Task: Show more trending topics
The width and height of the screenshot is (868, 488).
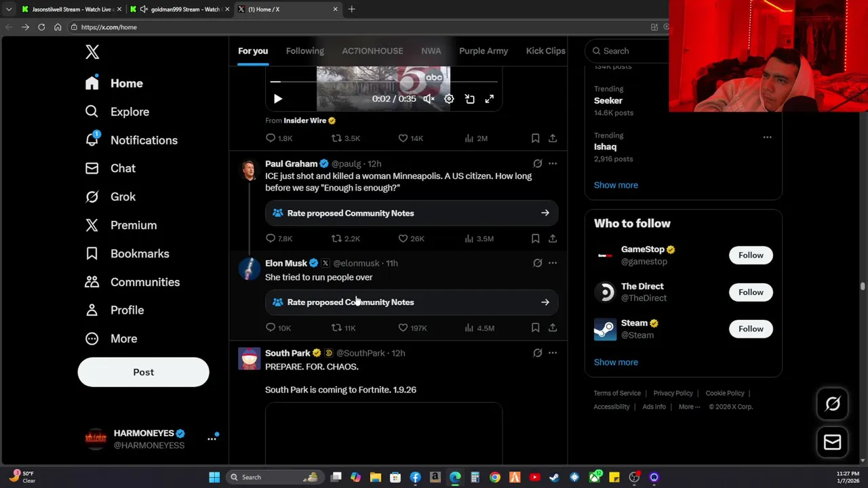Action: [616, 185]
